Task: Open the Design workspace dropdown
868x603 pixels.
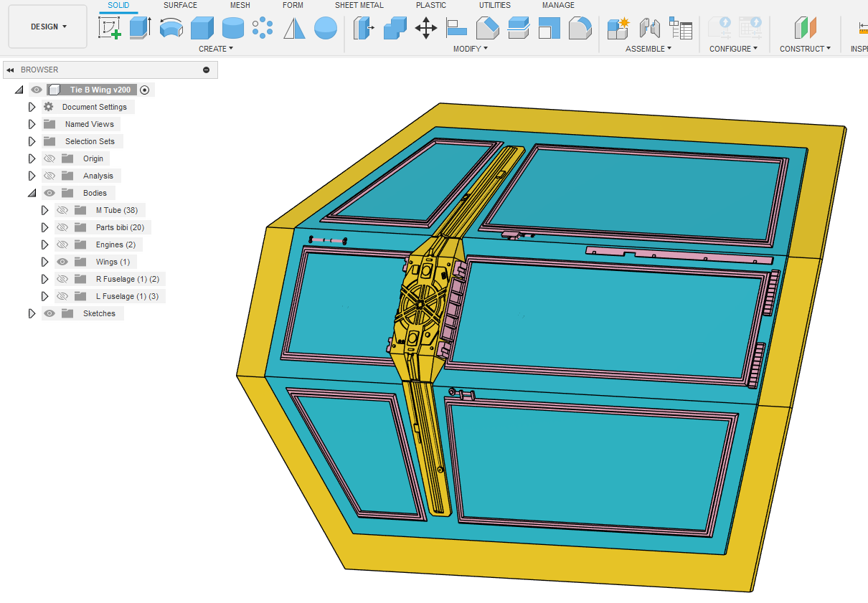Action: [x=48, y=27]
